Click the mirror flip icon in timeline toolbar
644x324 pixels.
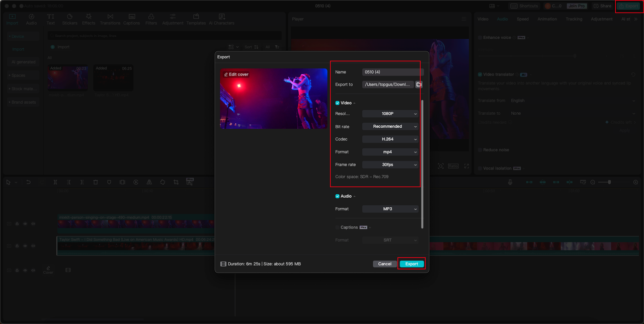click(149, 182)
